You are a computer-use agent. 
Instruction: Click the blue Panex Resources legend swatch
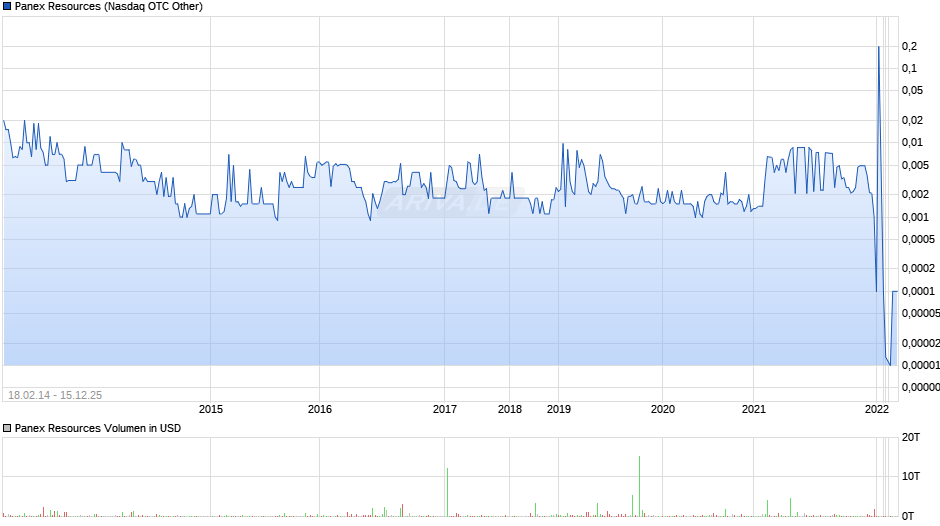pos(7,7)
